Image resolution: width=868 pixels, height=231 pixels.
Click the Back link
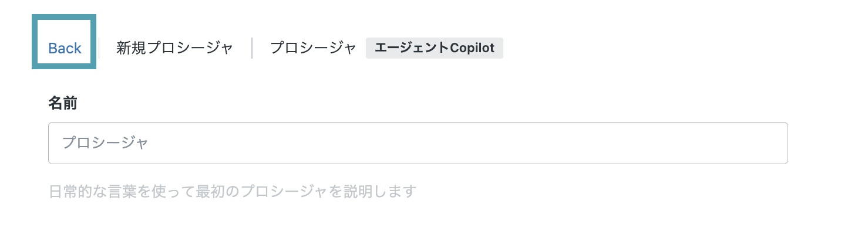pyautogui.click(x=65, y=48)
